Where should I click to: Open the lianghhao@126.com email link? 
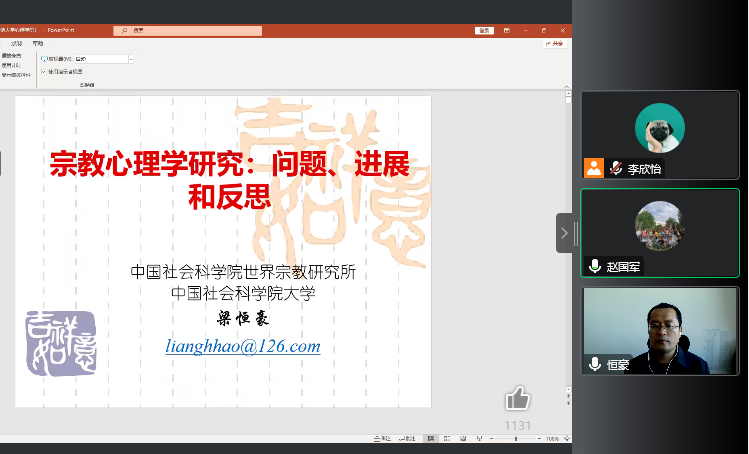coord(243,347)
